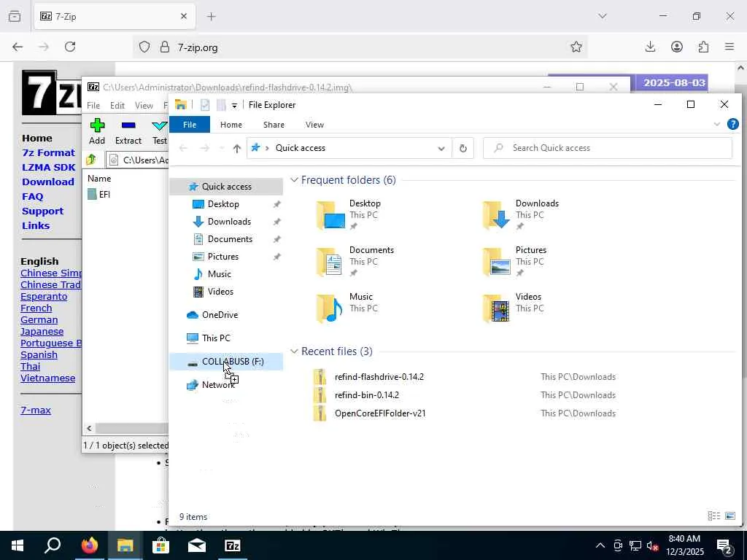
Task: Select recent file OpenCoreEFIFolder-v21
Action: pyautogui.click(x=379, y=413)
